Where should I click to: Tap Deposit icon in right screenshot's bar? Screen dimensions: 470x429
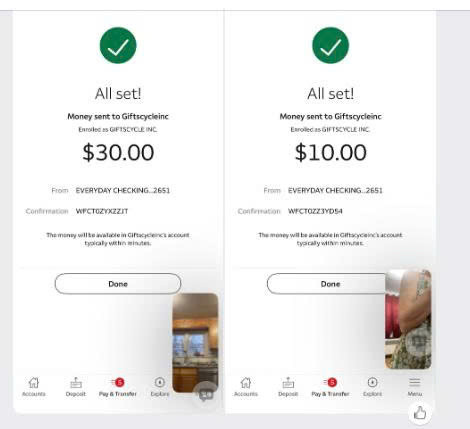(288, 387)
